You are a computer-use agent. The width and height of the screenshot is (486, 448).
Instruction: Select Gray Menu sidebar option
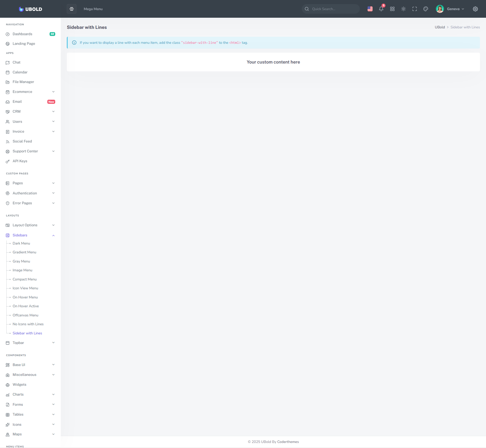(21, 261)
